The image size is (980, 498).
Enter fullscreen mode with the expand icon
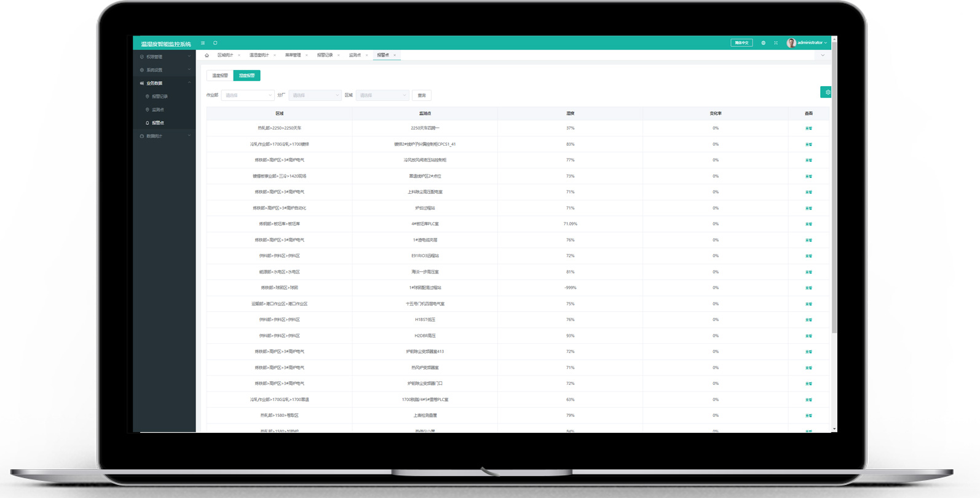(x=776, y=43)
